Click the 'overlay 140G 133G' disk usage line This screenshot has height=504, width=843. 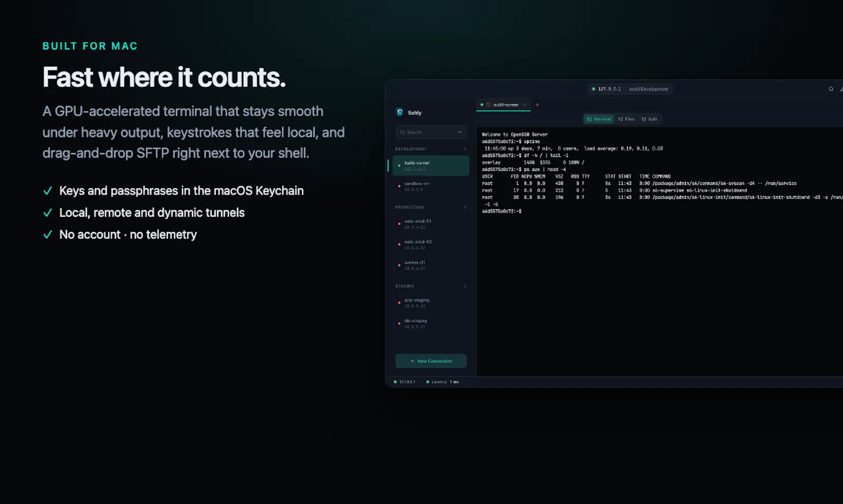click(533, 162)
